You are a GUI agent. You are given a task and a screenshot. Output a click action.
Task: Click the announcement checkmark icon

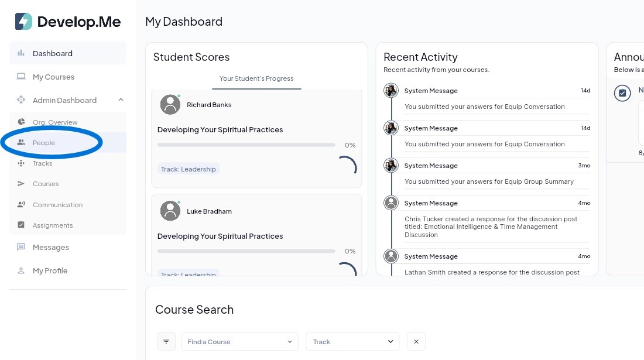(622, 93)
